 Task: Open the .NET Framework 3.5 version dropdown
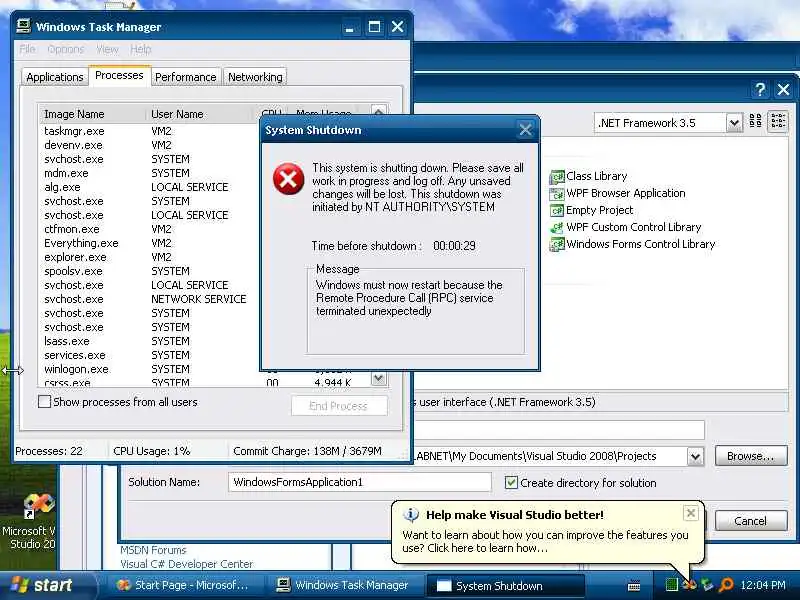point(734,123)
